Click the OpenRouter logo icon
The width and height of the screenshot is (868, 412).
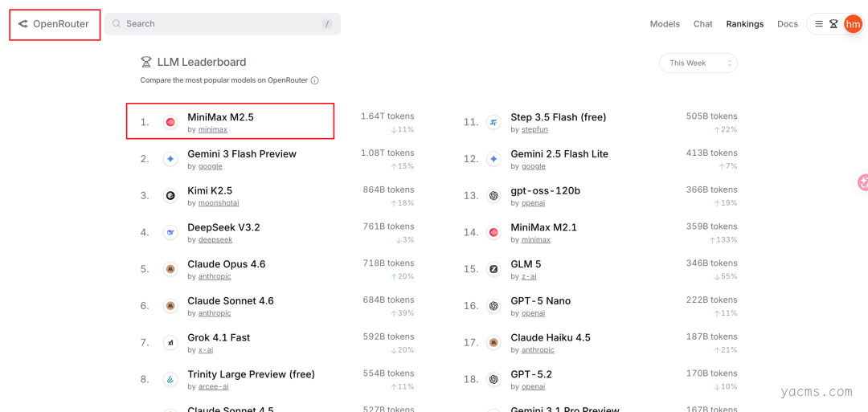(x=23, y=24)
